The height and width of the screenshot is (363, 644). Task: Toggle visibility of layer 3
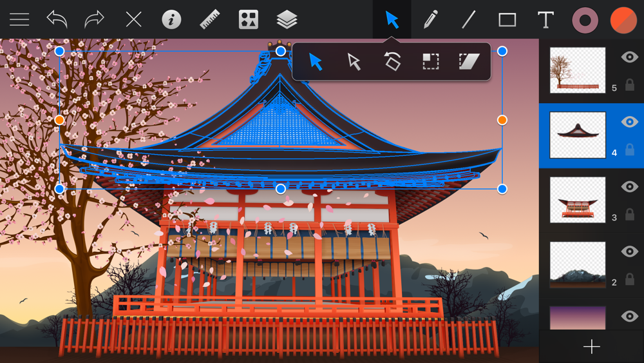coord(630,186)
